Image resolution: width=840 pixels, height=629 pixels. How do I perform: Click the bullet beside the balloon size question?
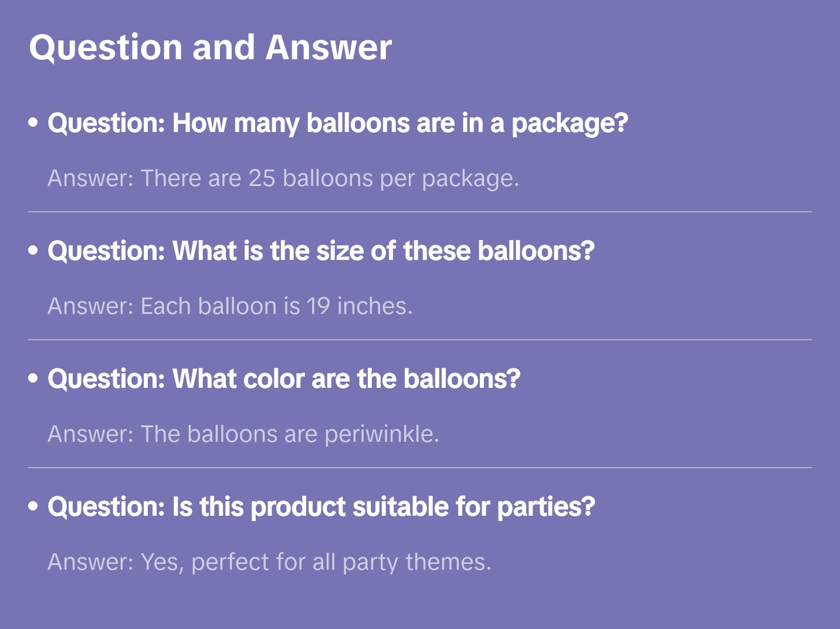33,251
